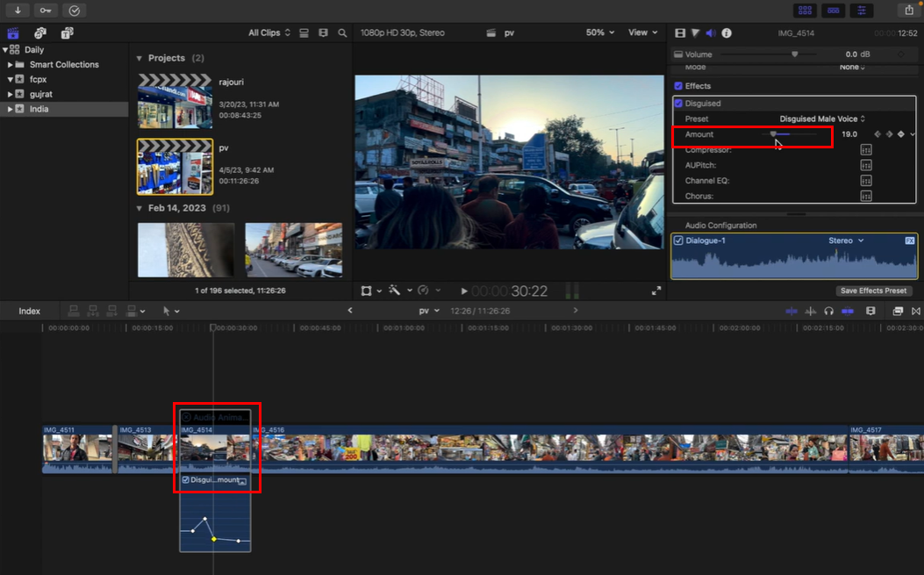
Task: Click the browser search magnifier icon
Action: point(342,33)
